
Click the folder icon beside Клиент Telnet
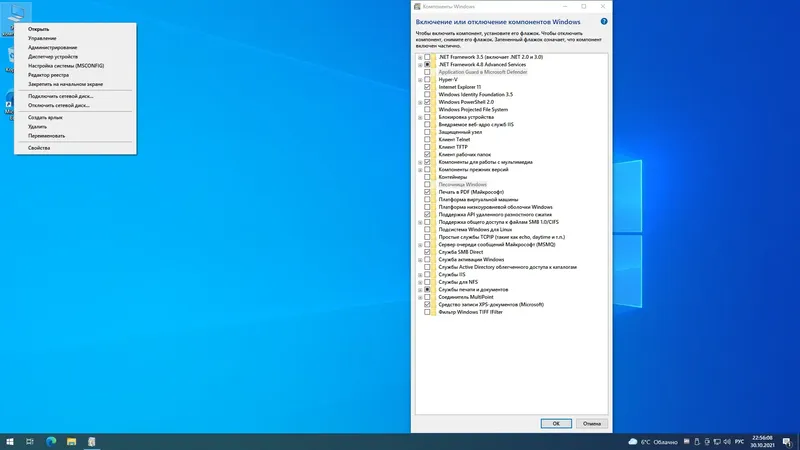click(x=434, y=139)
